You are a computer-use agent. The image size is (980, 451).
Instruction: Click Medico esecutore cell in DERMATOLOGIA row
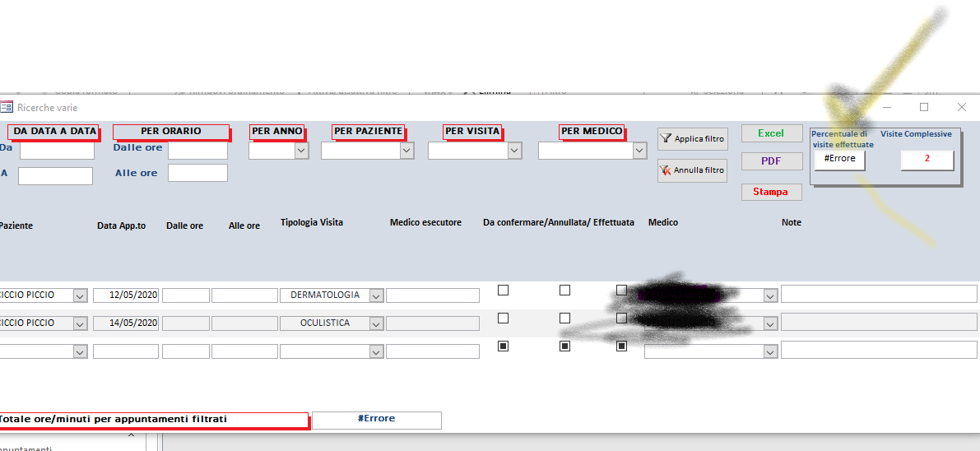(x=433, y=295)
